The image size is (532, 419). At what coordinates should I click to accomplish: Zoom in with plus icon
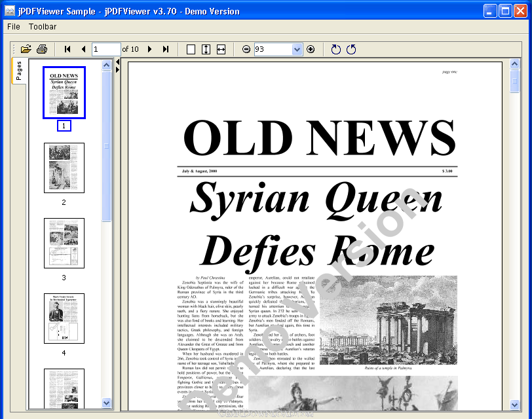(x=311, y=50)
